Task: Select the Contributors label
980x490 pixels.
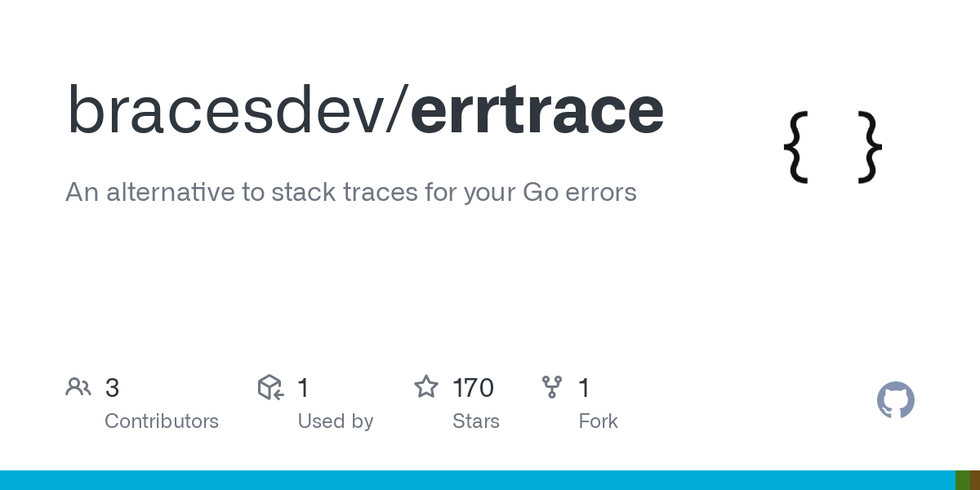Action: 162,421
